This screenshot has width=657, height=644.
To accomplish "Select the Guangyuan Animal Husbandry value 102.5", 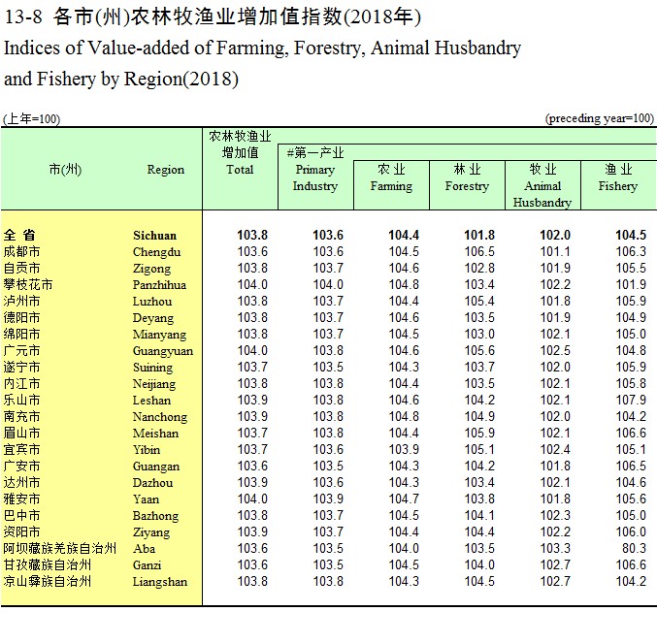I will (555, 350).
